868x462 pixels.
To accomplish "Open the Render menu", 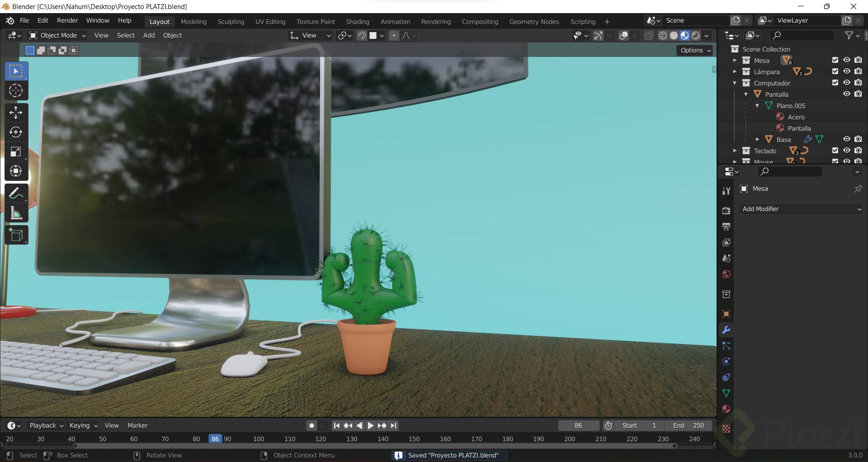I will [x=67, y=20].
